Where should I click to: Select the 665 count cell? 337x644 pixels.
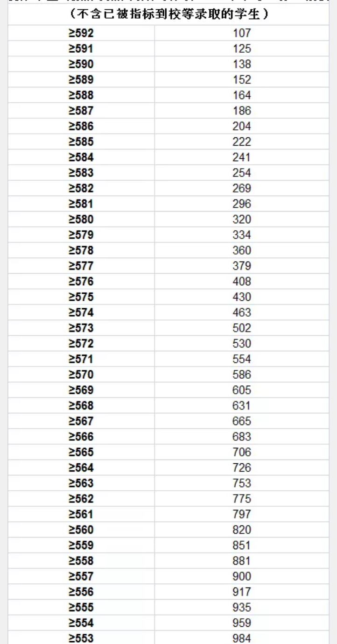[241, 421]
